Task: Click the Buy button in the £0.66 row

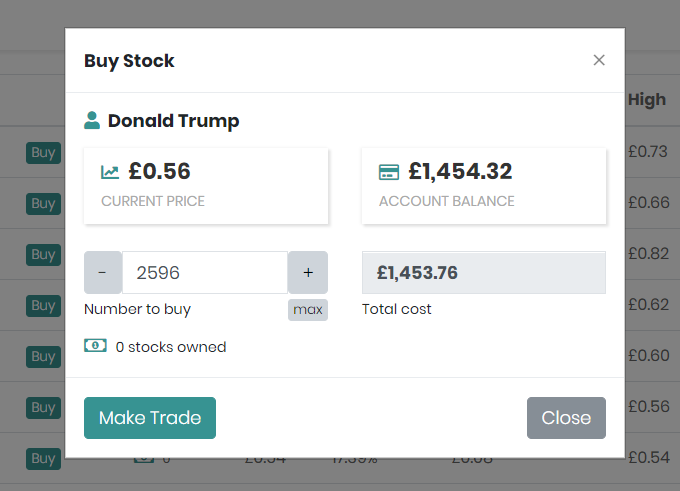Action: (43, 203)
